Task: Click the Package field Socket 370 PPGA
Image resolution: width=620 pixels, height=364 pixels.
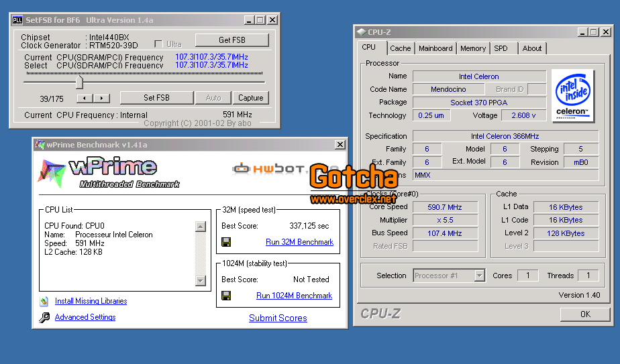Action: 479,103
